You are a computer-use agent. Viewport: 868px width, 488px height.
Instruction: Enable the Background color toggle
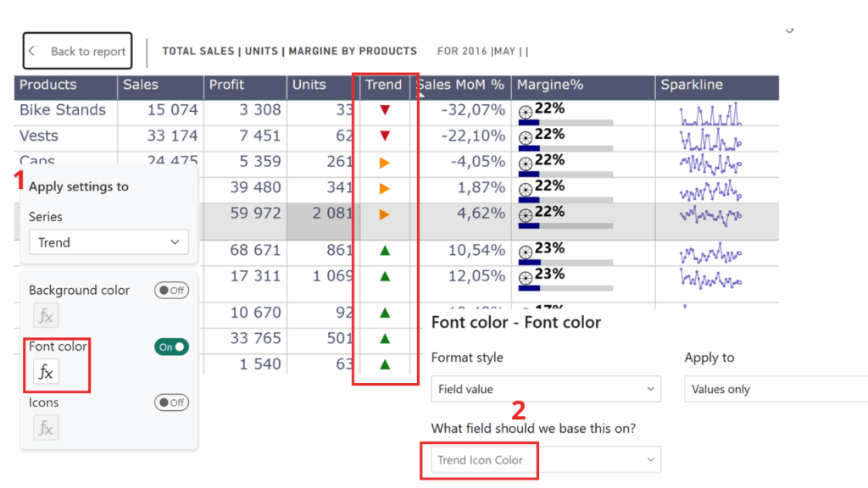pos(171,291)
